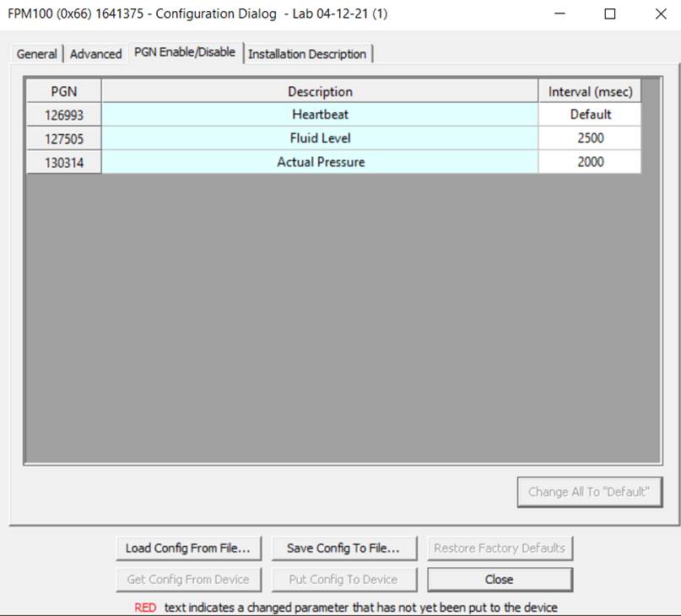Maximize the Configuration Dialog window
This screenshot has width=681, height=616.
[x=610, y=14]
